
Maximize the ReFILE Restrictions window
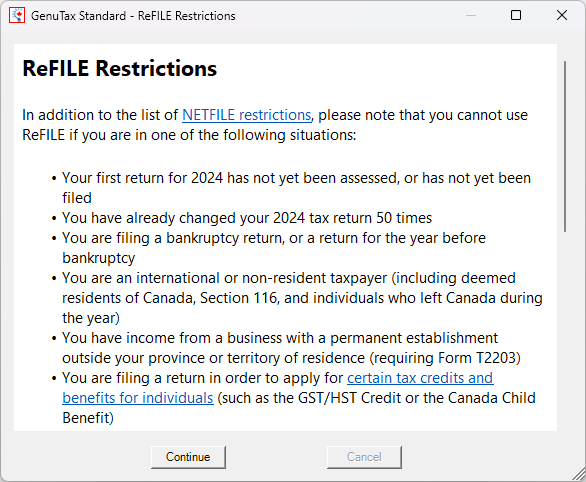[x=516, y=15]
